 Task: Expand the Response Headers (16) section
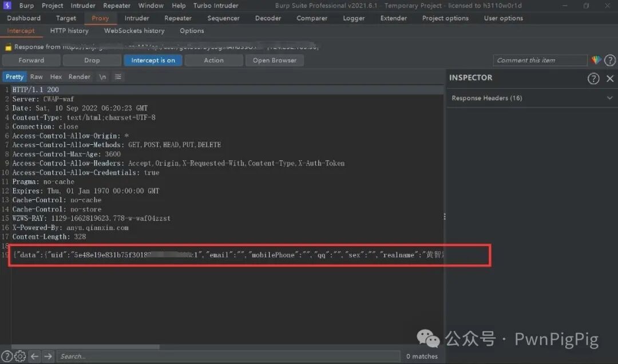[532, 98]
